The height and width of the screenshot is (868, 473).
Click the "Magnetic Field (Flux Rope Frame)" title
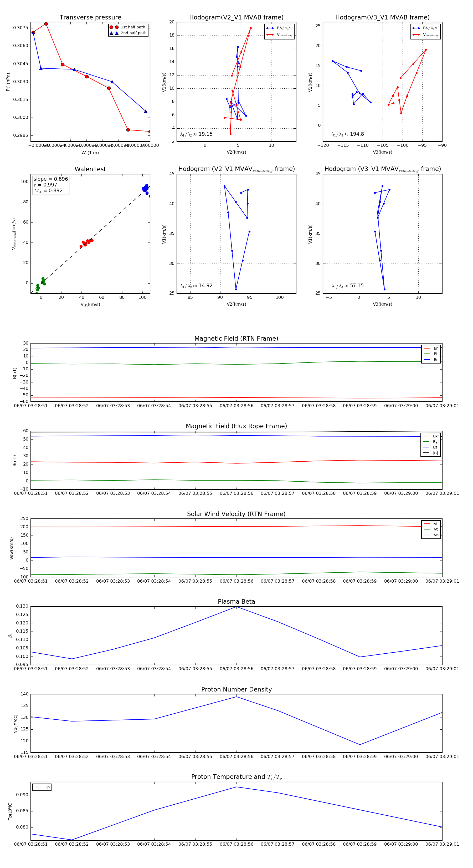click(236, 426)
